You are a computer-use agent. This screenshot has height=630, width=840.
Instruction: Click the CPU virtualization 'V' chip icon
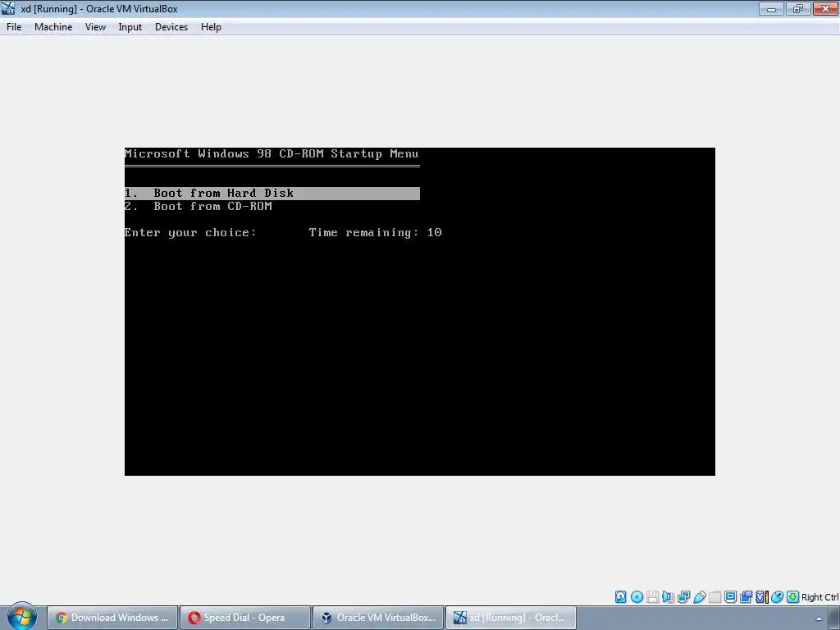tap(761, 597)
